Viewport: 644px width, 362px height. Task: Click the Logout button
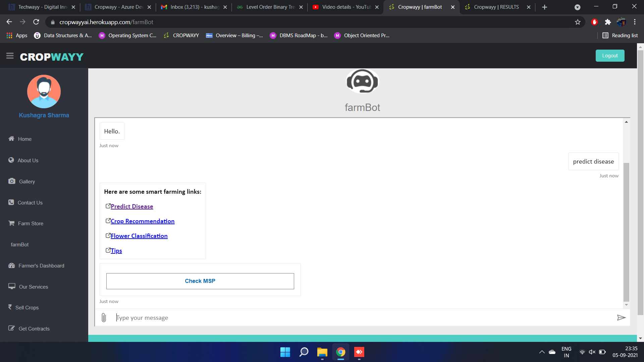point(610,56)
